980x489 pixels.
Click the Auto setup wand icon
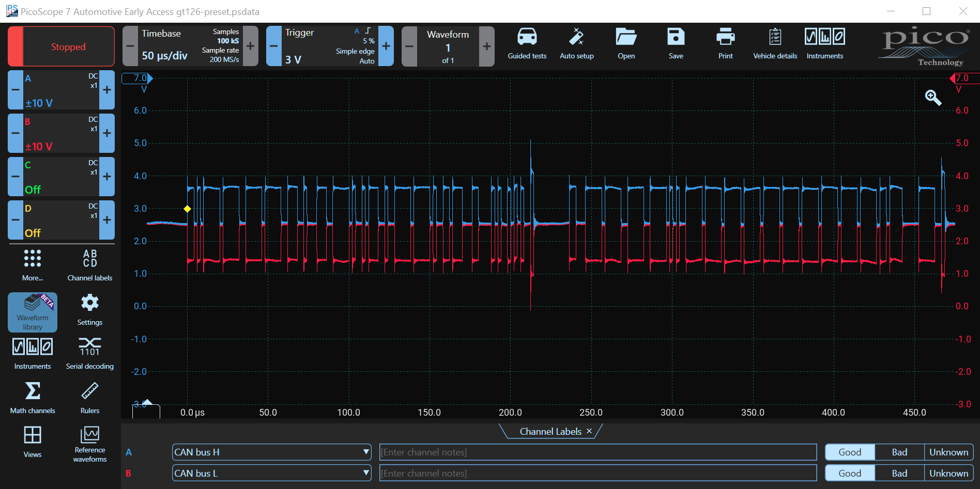576,38
